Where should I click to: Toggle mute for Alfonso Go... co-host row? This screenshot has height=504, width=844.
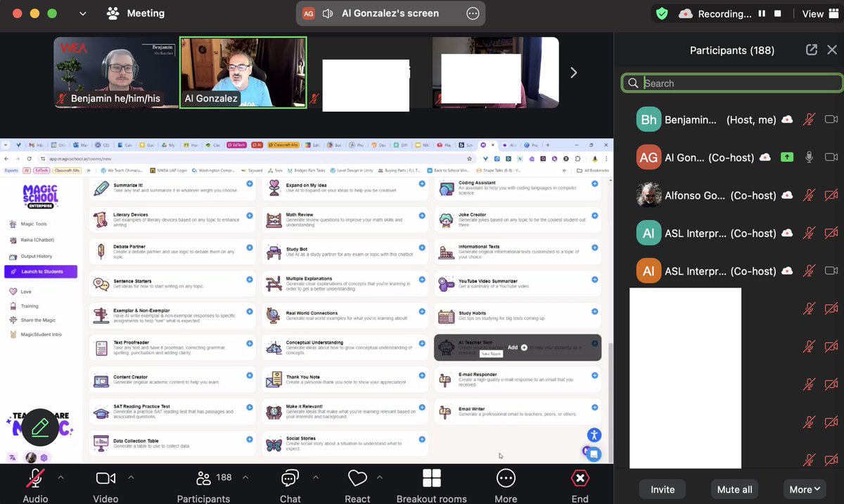[810, 195]
